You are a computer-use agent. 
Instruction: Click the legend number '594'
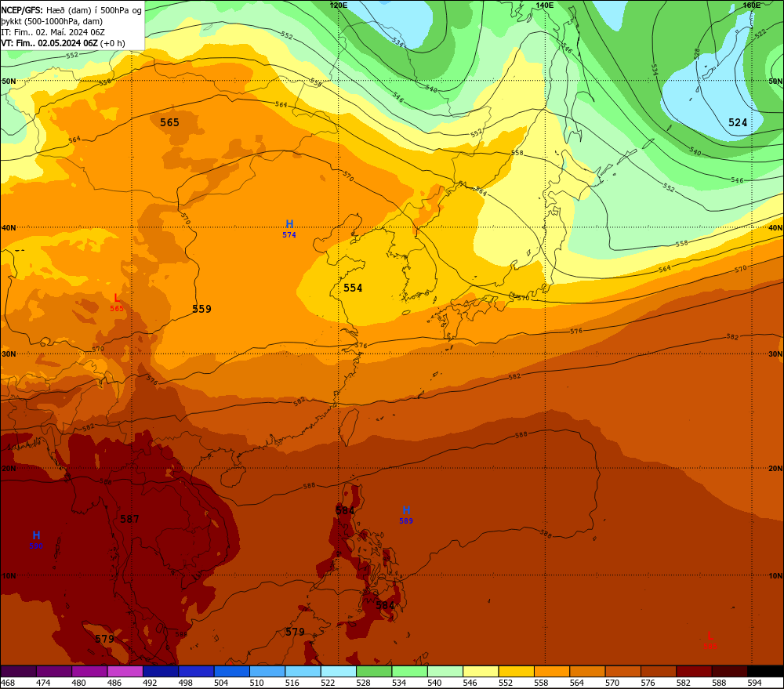[x=754, y=683]
